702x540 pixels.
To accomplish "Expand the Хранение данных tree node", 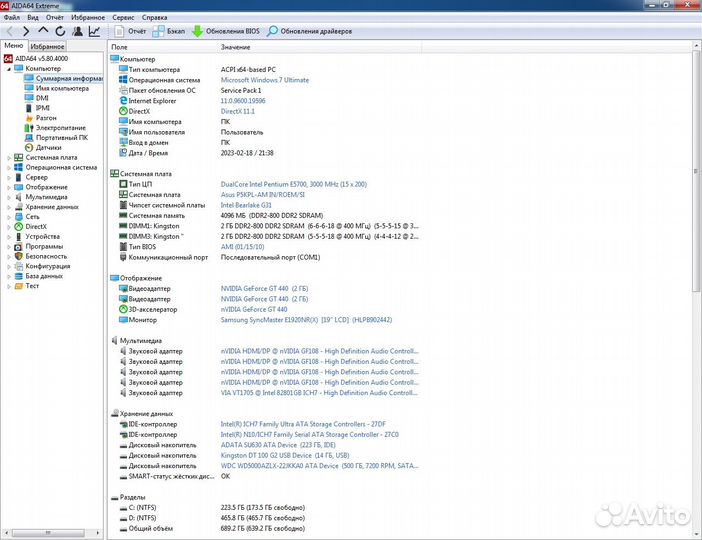I will (9, 207).
